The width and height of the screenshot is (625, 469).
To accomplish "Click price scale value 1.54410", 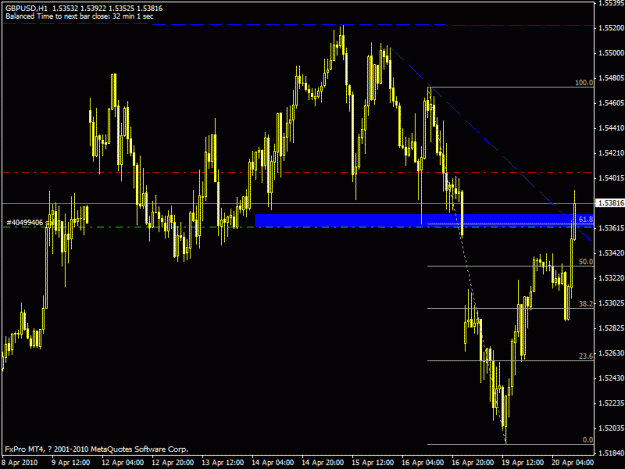I will [610, 128].
